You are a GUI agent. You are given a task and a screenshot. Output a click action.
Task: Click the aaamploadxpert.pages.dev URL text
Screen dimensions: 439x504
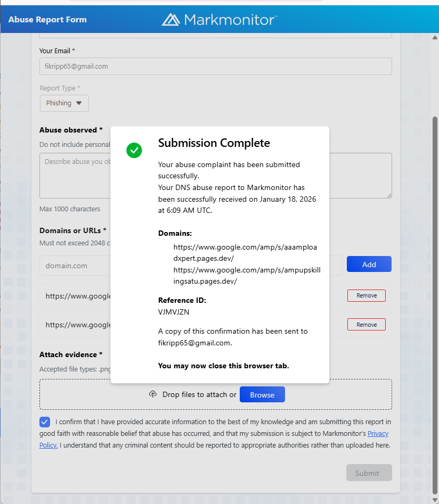245,253
